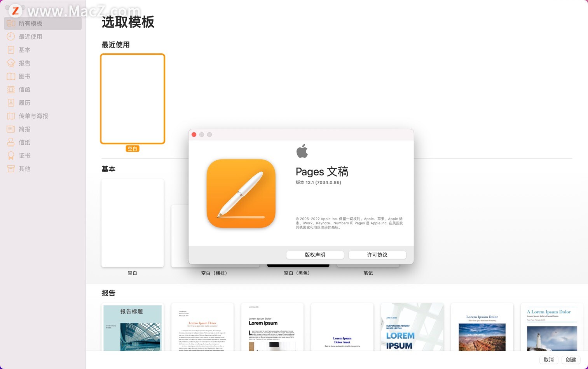Open 最近使用 via its clock icon
This screenshot has width=588, height=369.
(11, 37)
